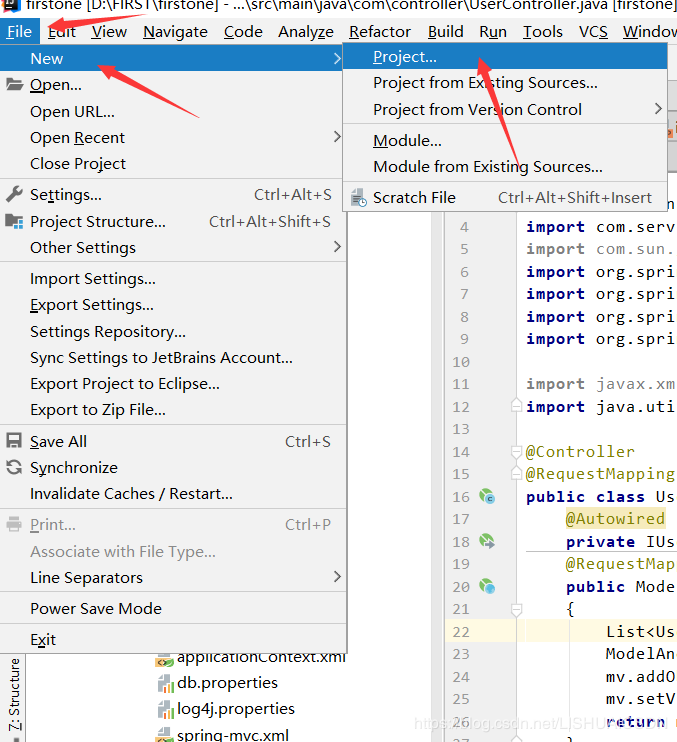Screen dimensions: 677x742
Task: Select log4j.properties in project tree
Action: (x=236, y=709)
